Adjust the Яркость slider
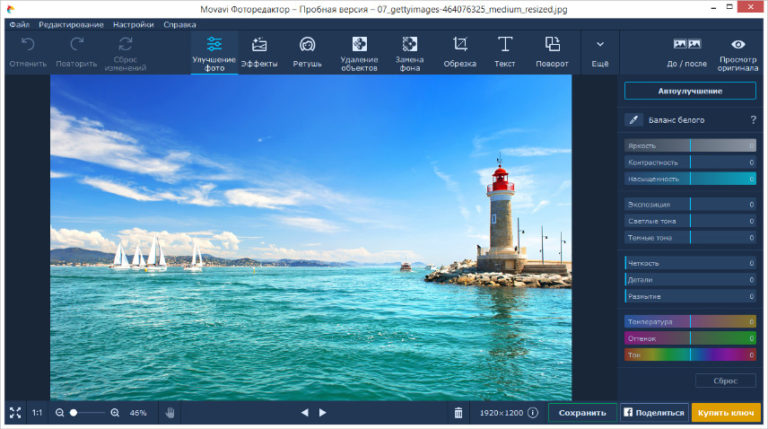This screenshot has height=429, width=768. tap(690, 146)
